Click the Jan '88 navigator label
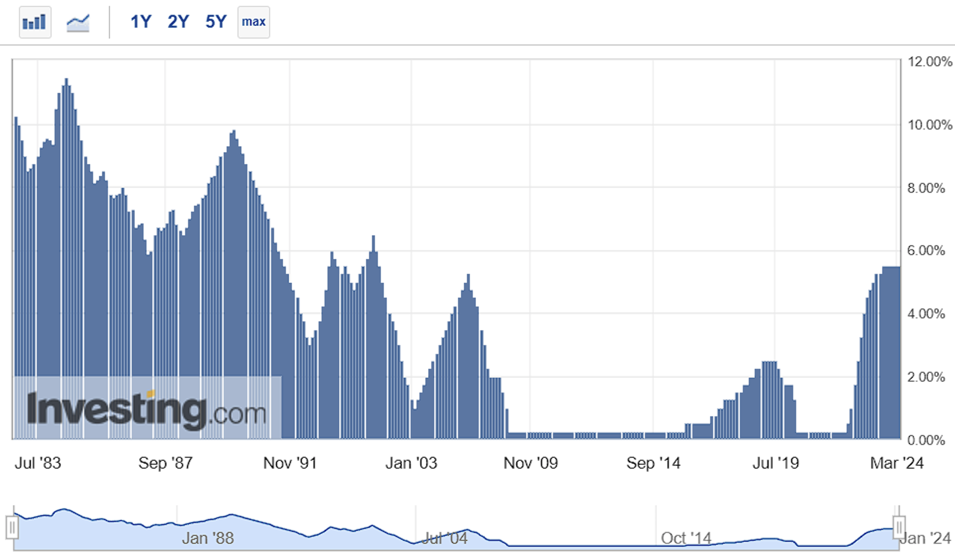 208,539
